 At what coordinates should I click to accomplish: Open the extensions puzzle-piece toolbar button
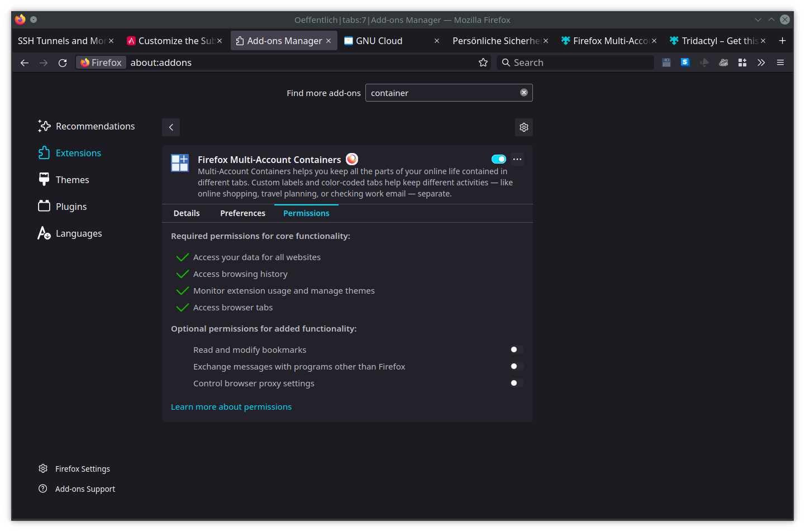tap(742, 62)
